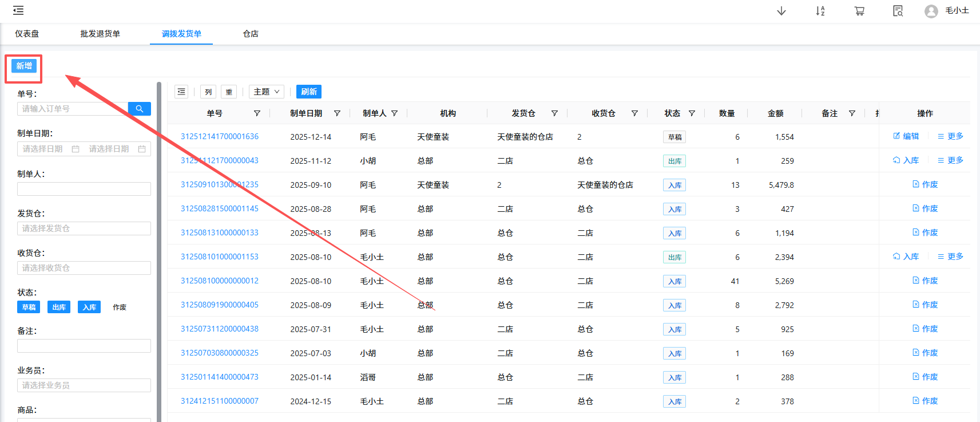Viewport: 980px width, 422px height.
Task: Open the document search icon in the header
Action: (898, 11)
